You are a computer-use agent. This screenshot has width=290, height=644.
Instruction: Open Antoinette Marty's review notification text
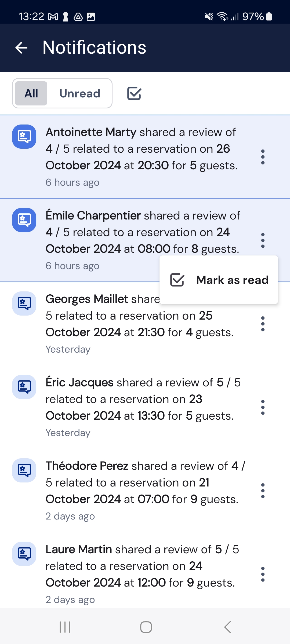click(142, 149)
